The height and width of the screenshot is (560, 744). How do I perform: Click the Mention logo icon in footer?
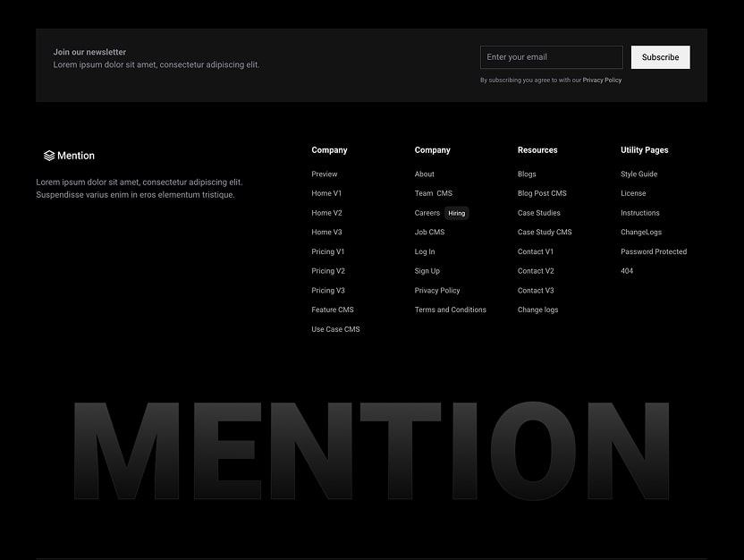pos(49,155)
